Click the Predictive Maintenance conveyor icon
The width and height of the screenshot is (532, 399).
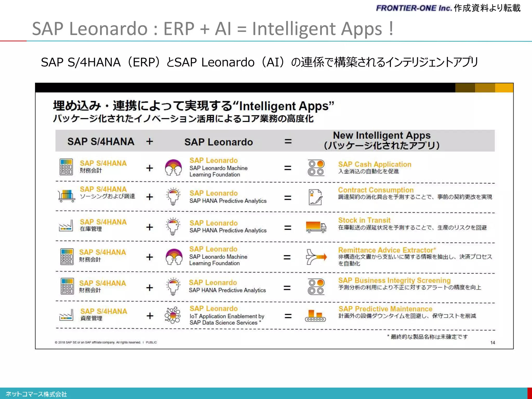point(315,316)
